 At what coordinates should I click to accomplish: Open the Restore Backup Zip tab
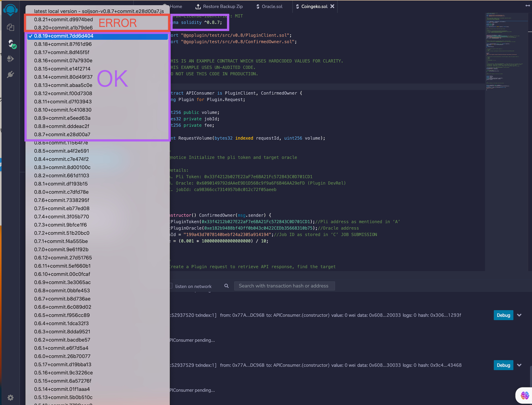[x=223, y=6]
